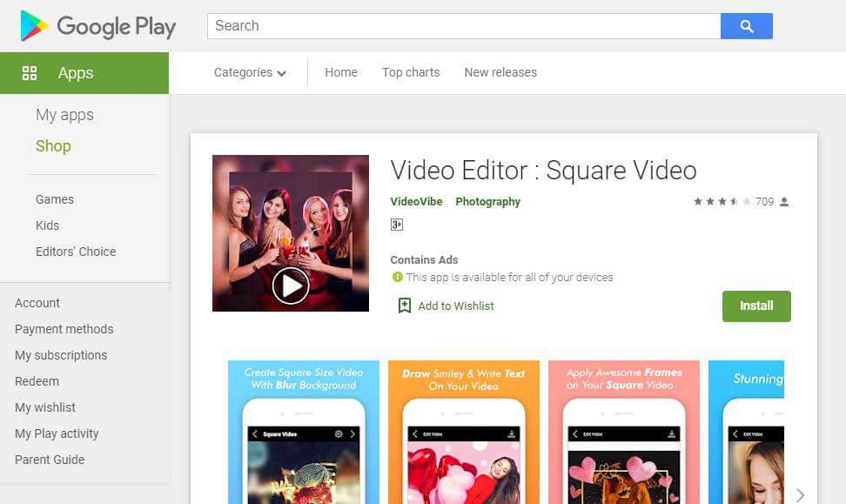The height and width of the screenshot is (504, 846).
Task: Open My wishlist link
Action: click(x=45, y=407)
